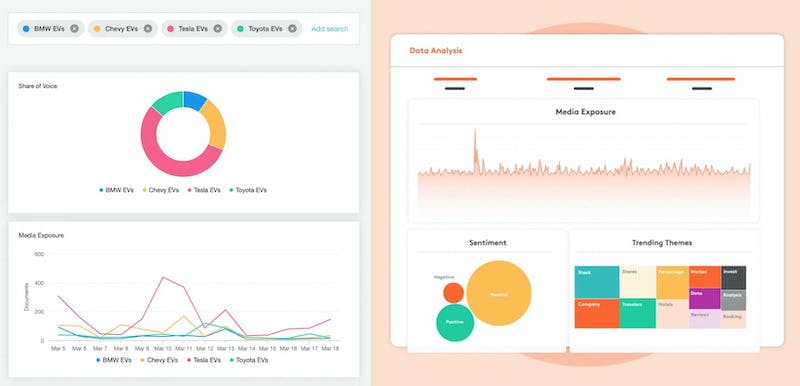Click the orange Negative sentiment bubble
Image resolution: width=800 pixels, height=386 pixels.
coord(453,293)
